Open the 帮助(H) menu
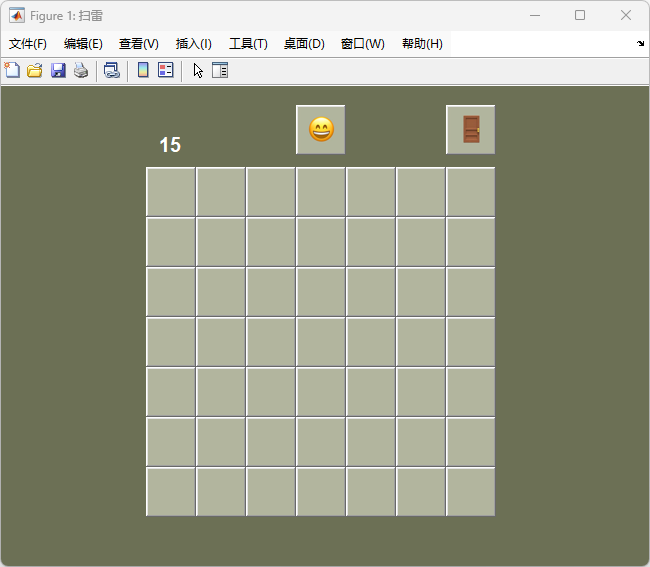The width and height of the screenshot is (650, 567). pyautogui.click(x=422, y=44)
